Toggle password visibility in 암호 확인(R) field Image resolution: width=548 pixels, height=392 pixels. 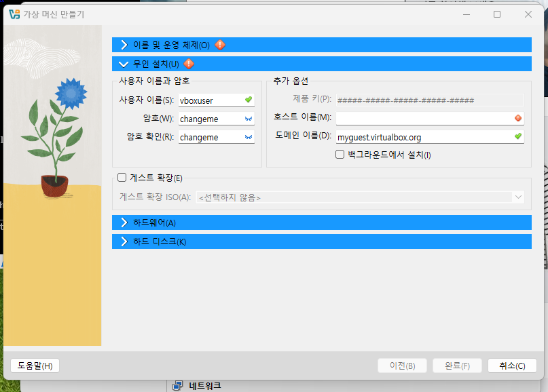pyautogui.click(x=249, y=137)
